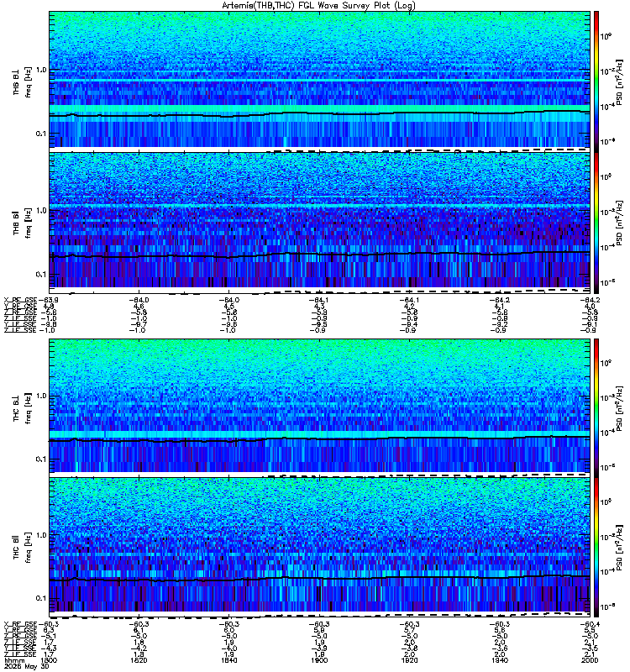This screenshot has height=672, width=630.
Task: Click the 0.1 frequency tick in bottom panel
Action: click(40, 598)
